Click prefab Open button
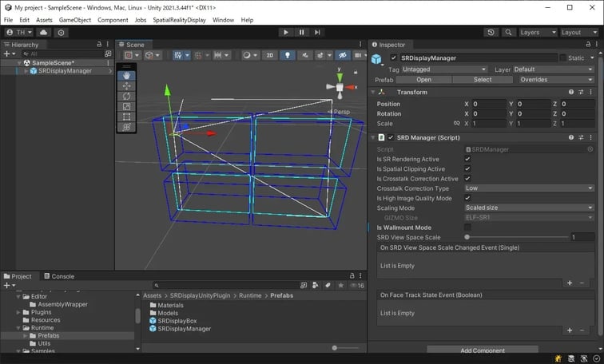604x364 pixels. [x=423, y=80]
